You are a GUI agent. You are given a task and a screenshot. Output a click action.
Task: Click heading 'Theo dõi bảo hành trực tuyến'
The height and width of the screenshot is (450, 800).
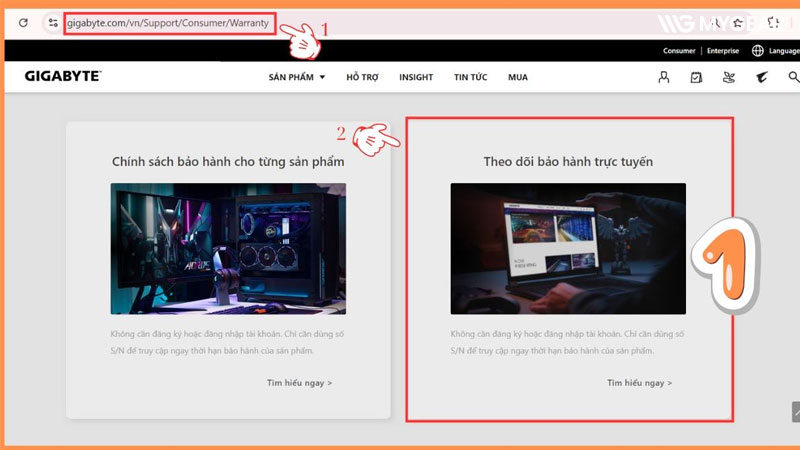[568, 162]
